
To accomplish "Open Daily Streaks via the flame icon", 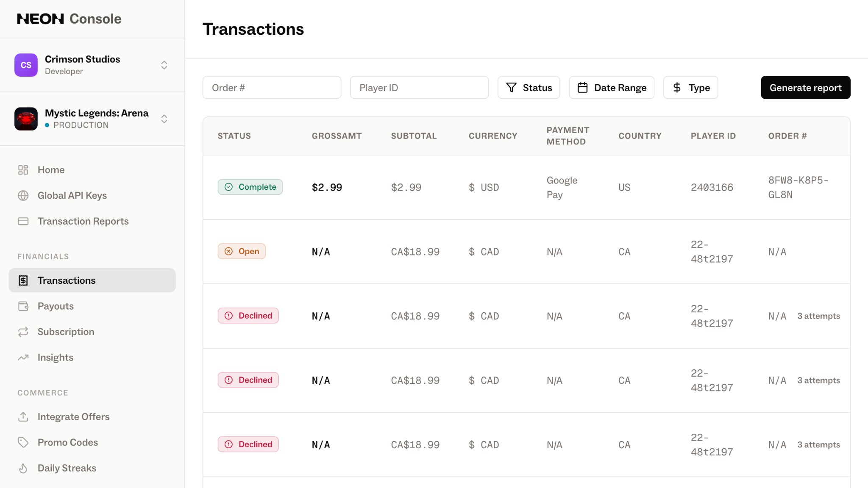I will 23,468.
